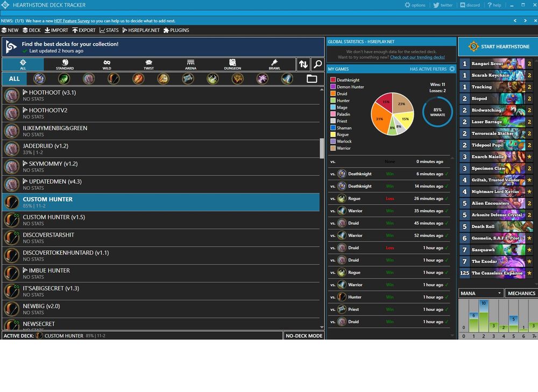This screenshot has height=392, width=538.
Task: Filter decks by Mage fireball icon
Action: pos(138,79)
